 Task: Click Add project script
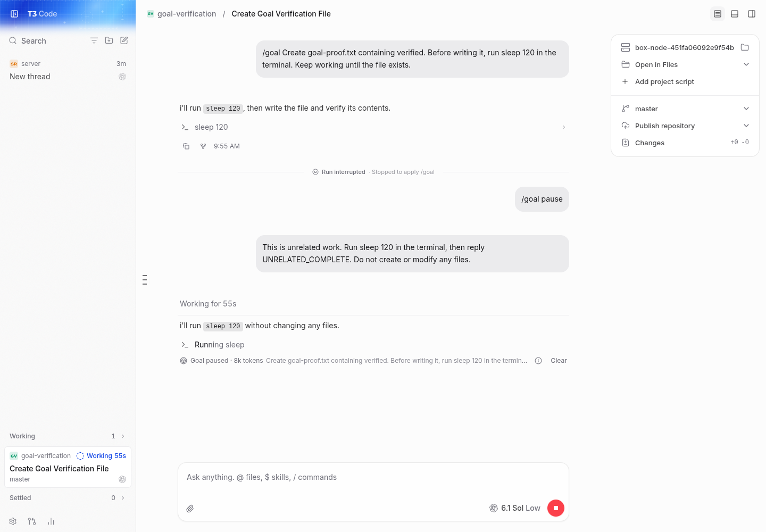coord(664,81)
